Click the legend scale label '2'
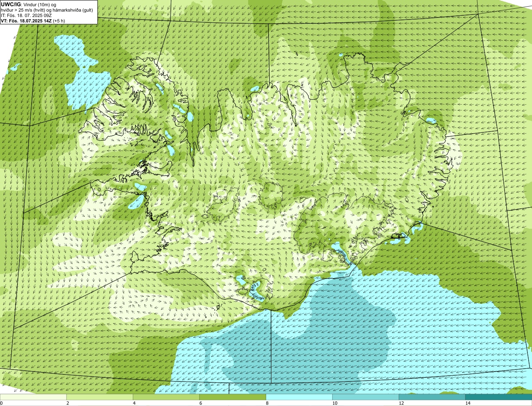This screenshot has height=406, width=532. click(67, 403)
